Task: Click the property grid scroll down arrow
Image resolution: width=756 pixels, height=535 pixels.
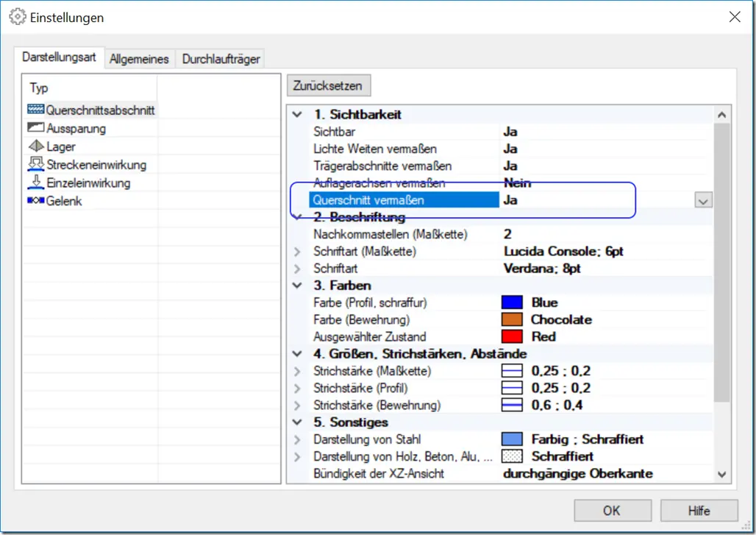Action: [721, 474]
